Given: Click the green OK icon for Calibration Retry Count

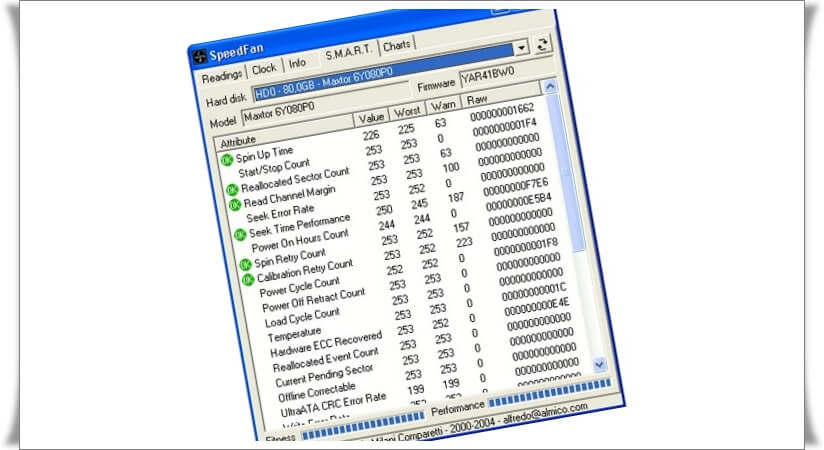Looking at the screenshot, I should tap(248, 279).
